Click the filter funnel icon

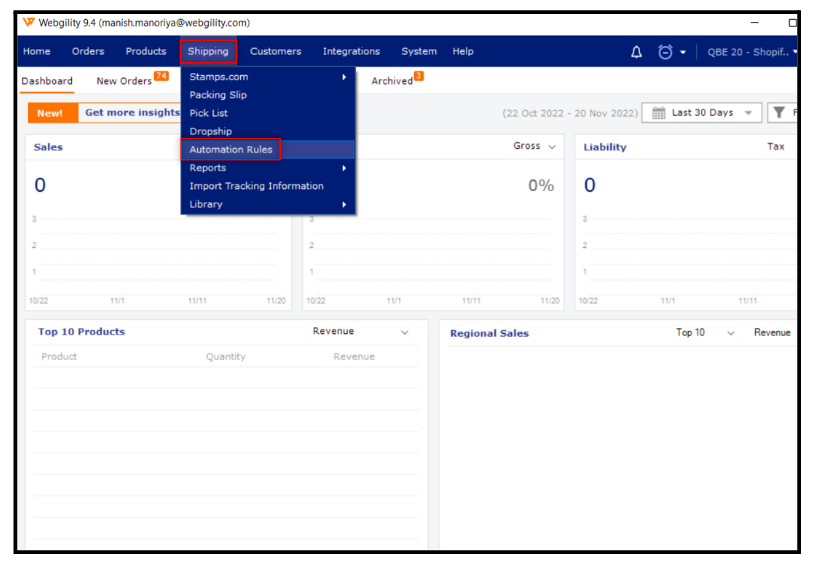[x=778, y=113]
